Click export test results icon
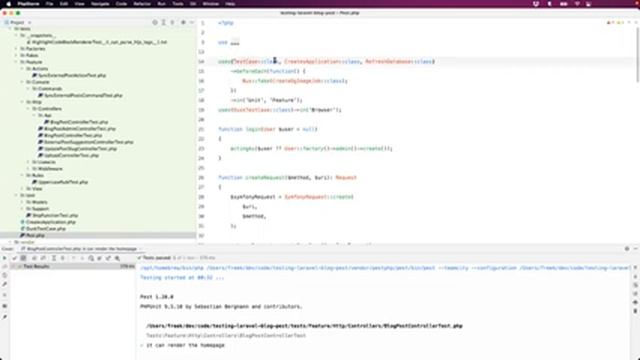640x360 pixels. point(108,258)
